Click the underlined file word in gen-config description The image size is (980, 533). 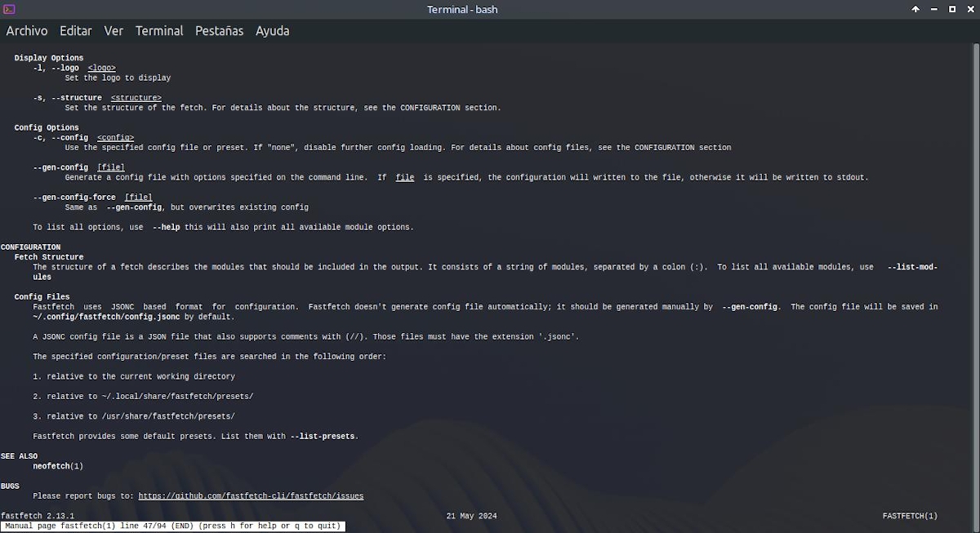[404, 177]
